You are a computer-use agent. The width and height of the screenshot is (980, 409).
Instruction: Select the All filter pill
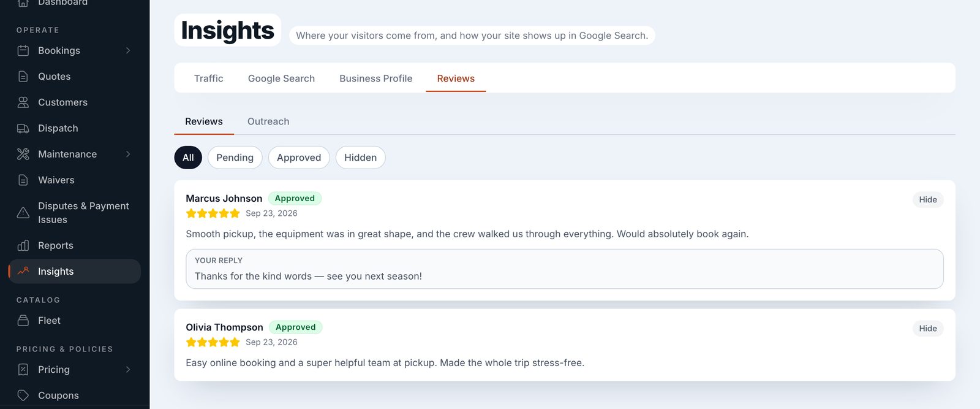(x=188, y=158)
